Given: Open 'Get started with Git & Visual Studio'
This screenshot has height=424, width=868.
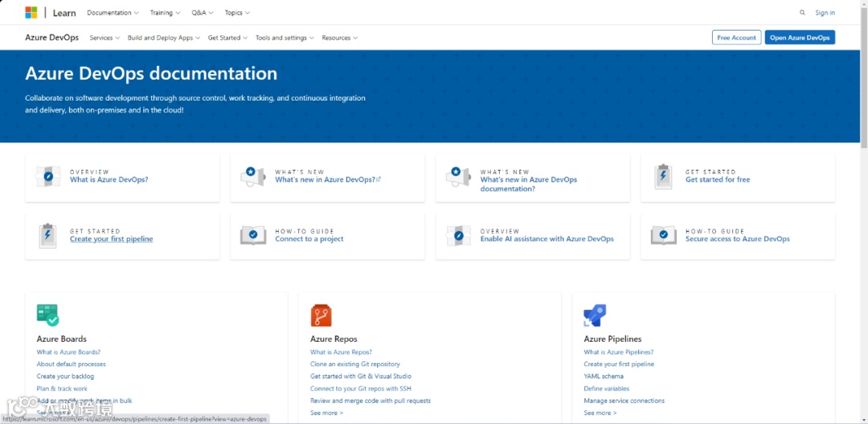Looking at the screenshot, I should 361,377.
